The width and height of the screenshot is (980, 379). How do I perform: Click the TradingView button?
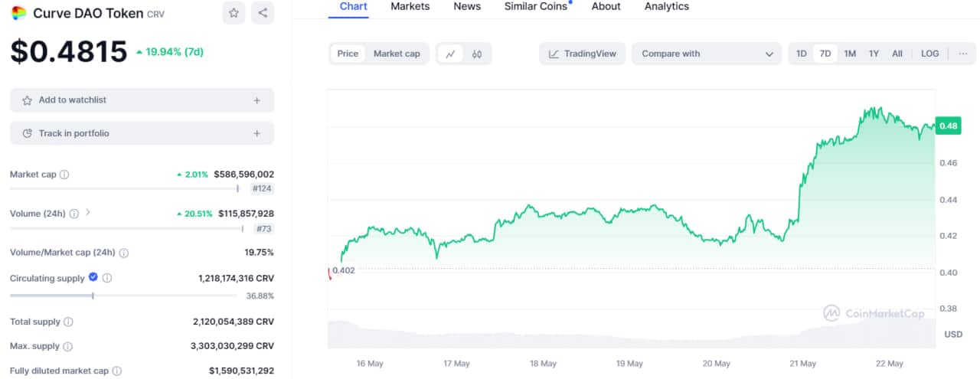tap(583, 54)
